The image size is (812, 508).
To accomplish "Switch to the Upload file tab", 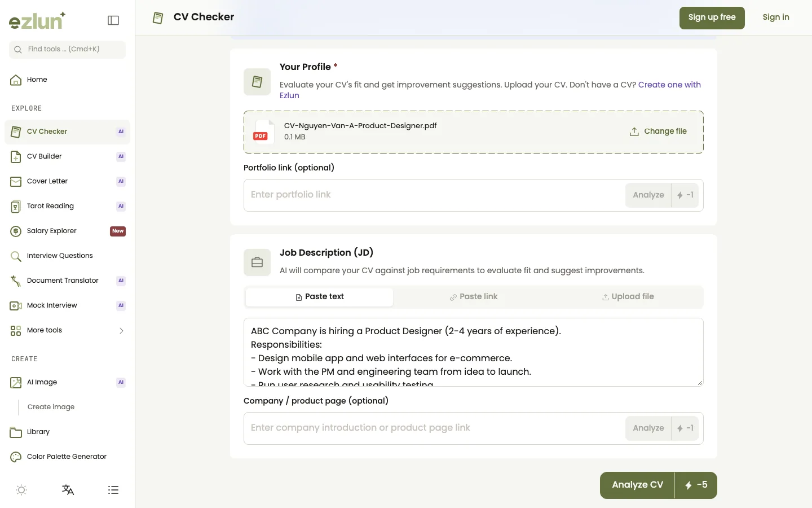I will pos(628,297).
